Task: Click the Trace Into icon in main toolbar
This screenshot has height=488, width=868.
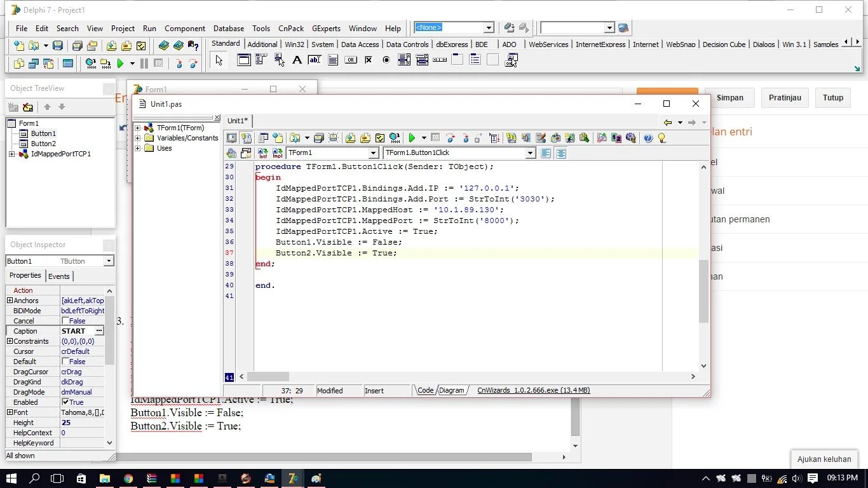Action: point(179,64)
